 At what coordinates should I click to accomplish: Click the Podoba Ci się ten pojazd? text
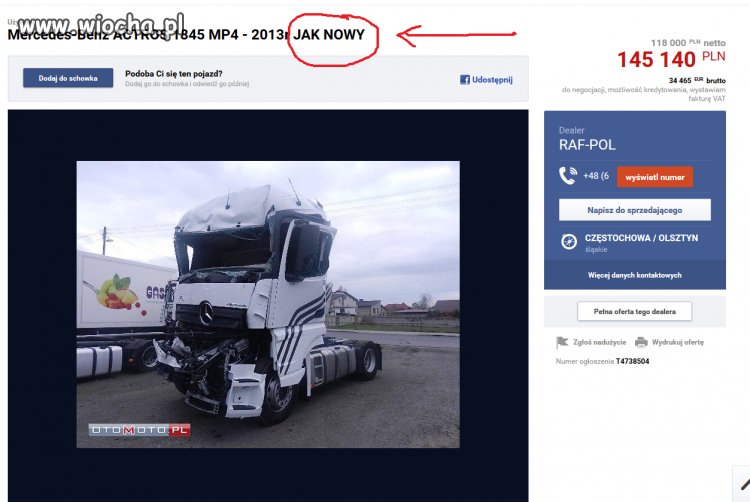(174, 74)
